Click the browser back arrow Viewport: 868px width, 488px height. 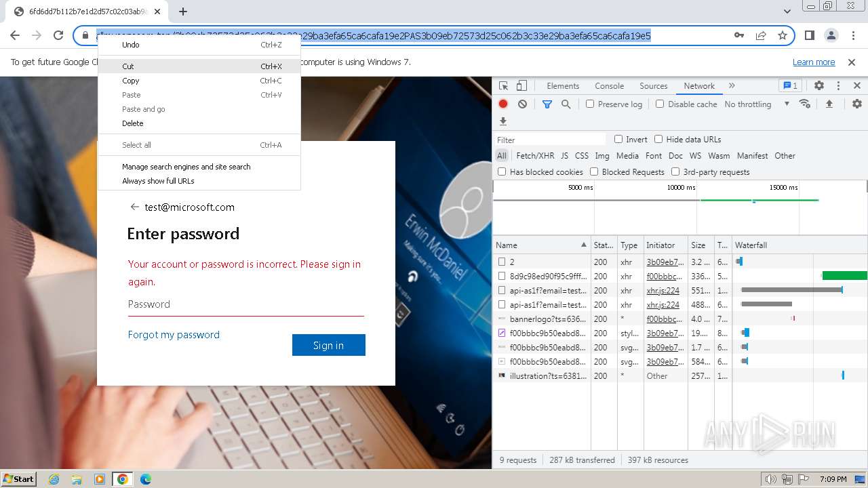tap(15, 36)
